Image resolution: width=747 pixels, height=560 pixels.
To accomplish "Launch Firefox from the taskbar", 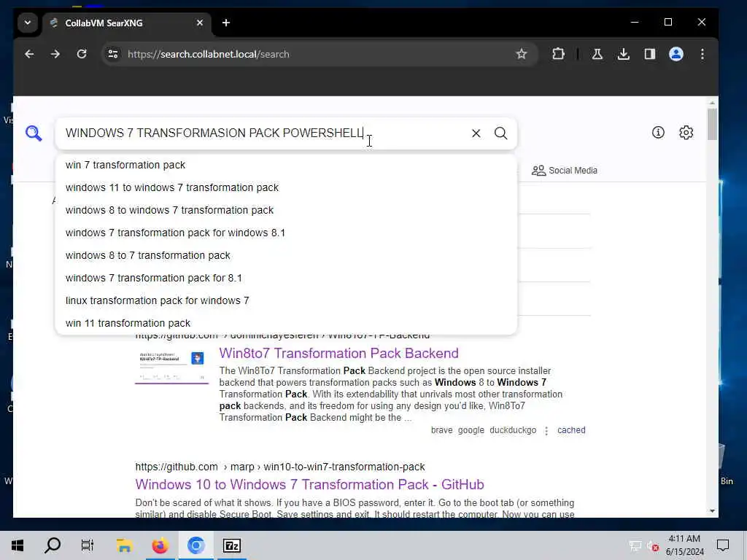I will click(x=160, y=545).
